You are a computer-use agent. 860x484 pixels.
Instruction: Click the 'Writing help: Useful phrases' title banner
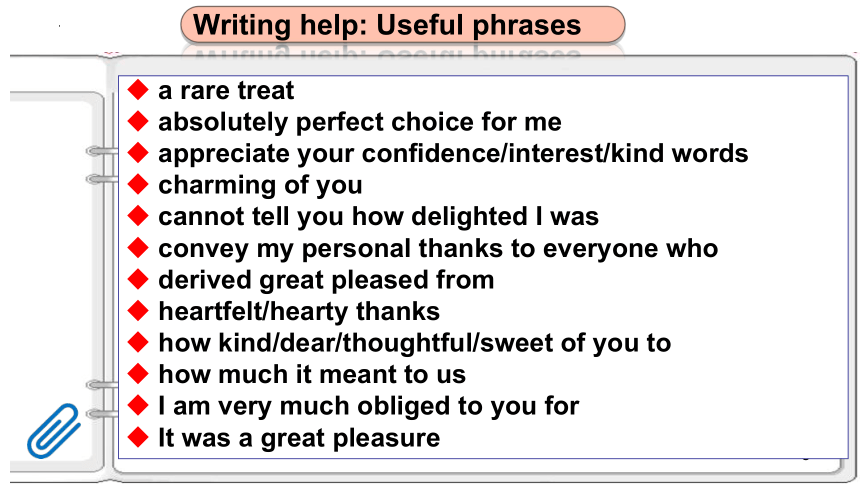point(403,25)
